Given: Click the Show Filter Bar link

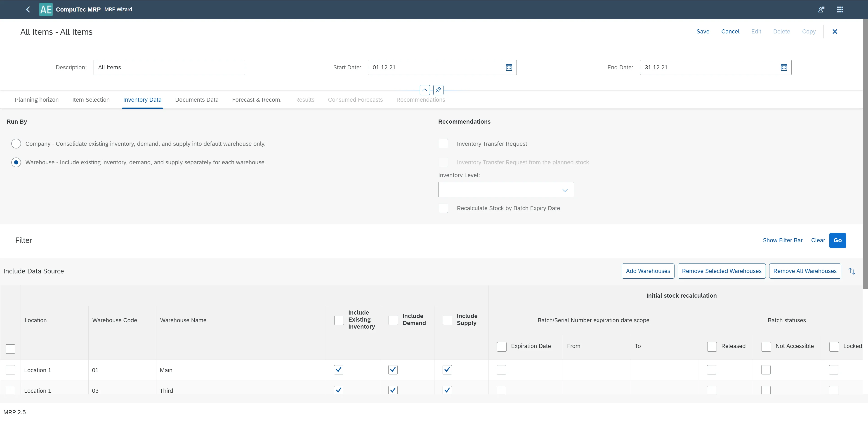Looking at the screenshot, I should 782,240.
